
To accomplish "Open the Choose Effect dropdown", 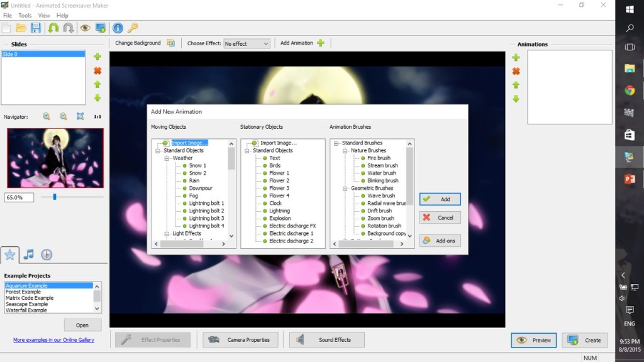I will coord(247,43).
